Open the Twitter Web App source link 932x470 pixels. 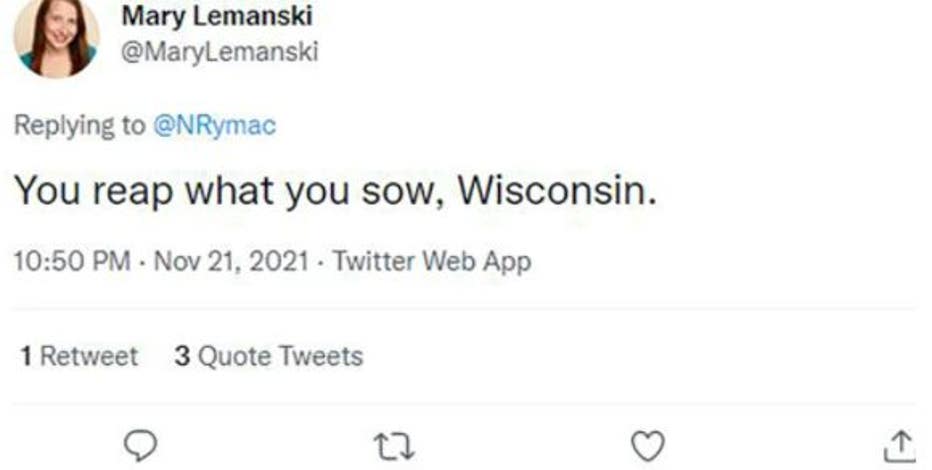[431, 262]
